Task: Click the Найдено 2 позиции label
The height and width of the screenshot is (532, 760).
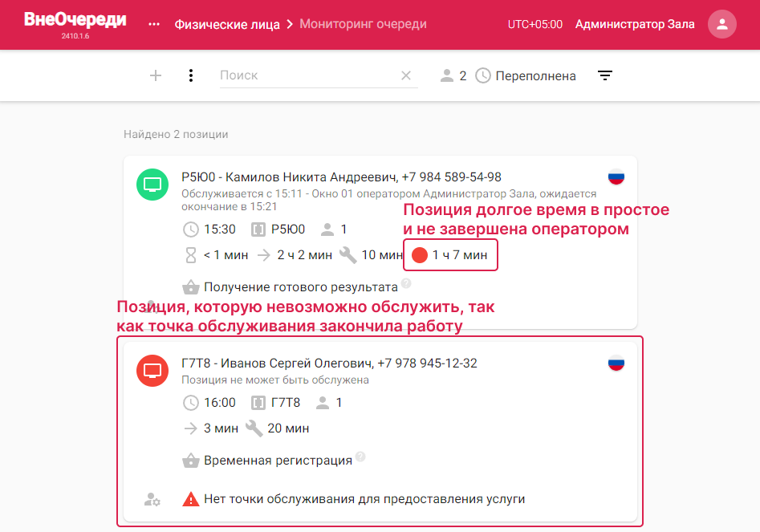Action: pos(176,134)
